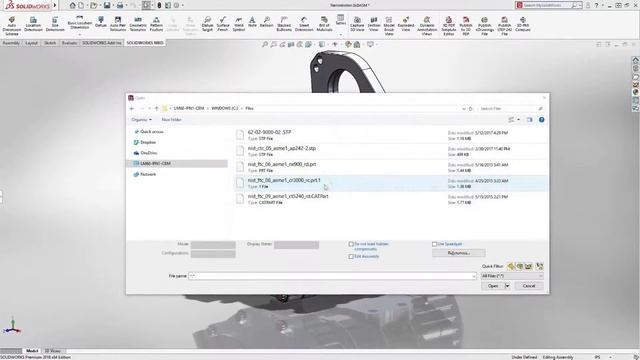The height and width of the screenshot is (360, 640).
Task: Activate the Section View tool
Action: click(374, 24)
